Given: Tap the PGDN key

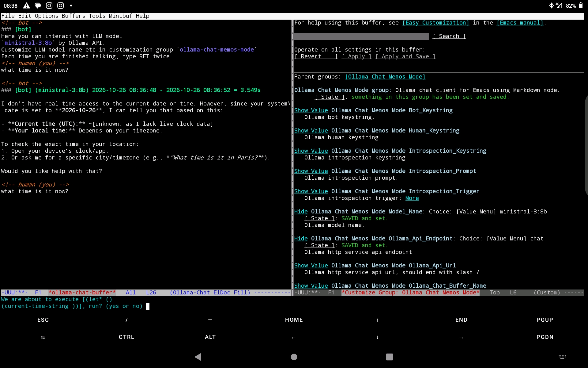Looking at the screenshot, I should (x=545, y=337).
